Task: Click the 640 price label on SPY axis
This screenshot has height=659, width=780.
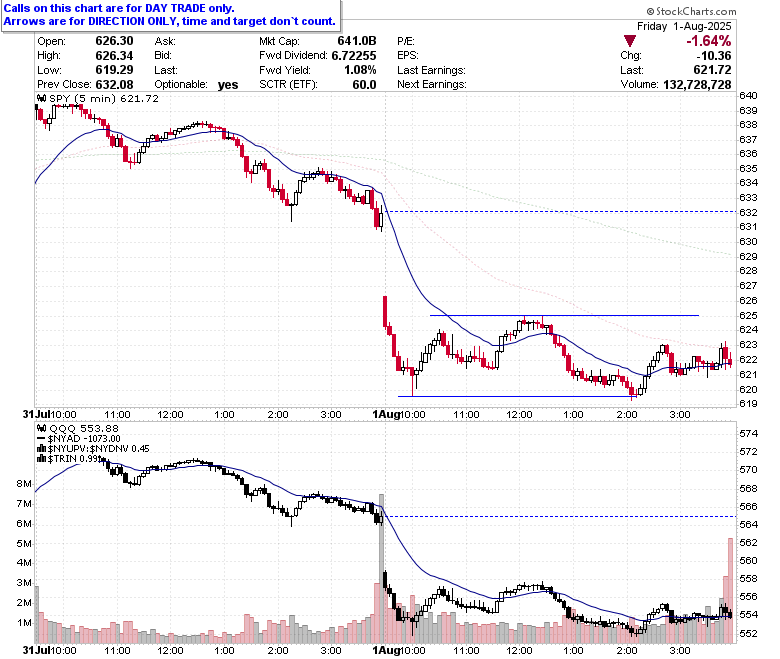Action: (748, 95)
